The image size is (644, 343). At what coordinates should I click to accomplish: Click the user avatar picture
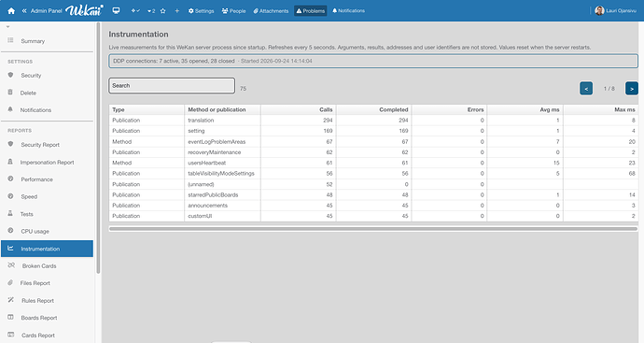(599, 10)
